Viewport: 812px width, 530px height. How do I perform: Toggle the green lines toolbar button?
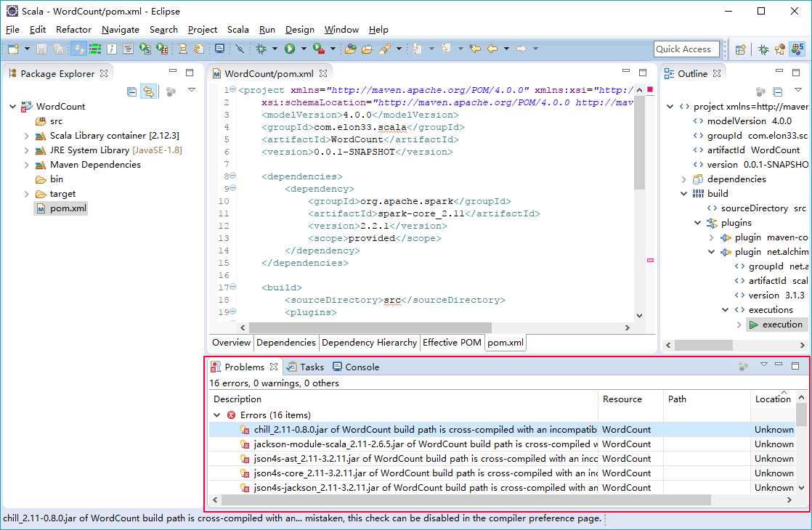94,49
